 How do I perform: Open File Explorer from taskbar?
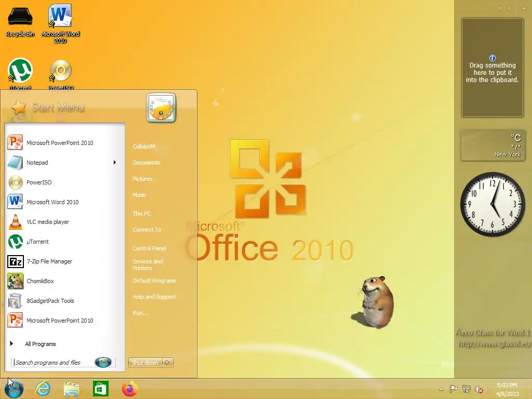coord(71,389)
